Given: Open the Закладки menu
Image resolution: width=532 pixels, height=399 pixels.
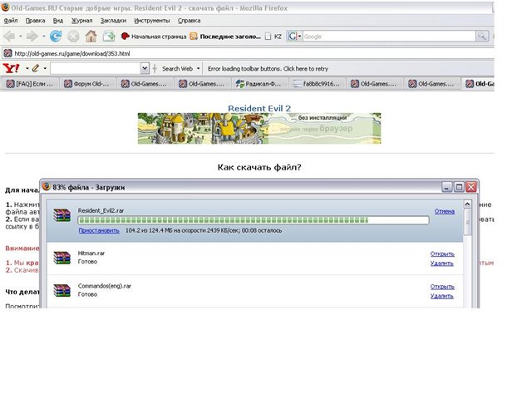Looking at the screenshot, I should pyautogui.click(x=113, y=20).
